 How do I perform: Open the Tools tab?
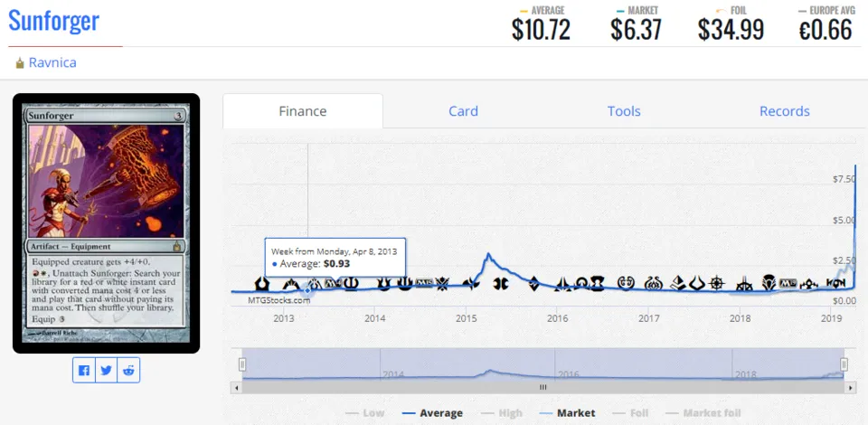coord(624,111)
